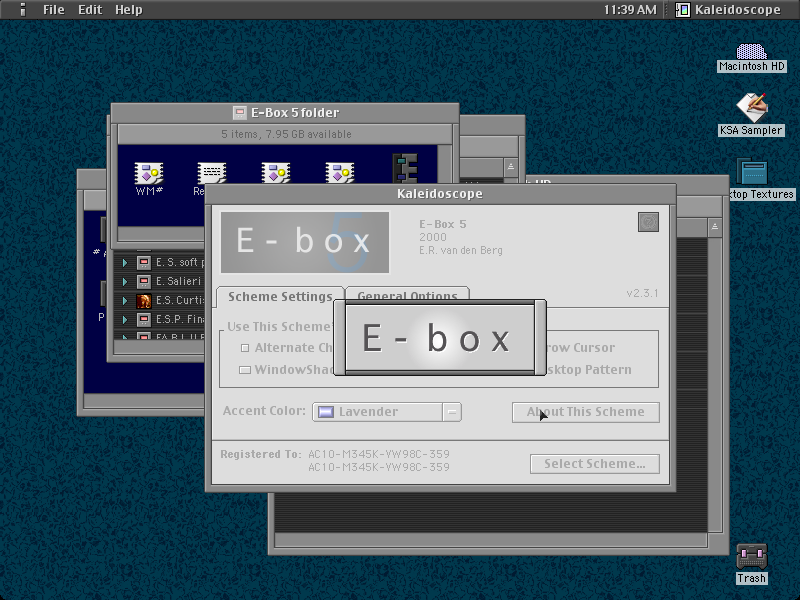Open the Accent Color Lavender popup menu

pyautogui.click(x=387, y=412)
